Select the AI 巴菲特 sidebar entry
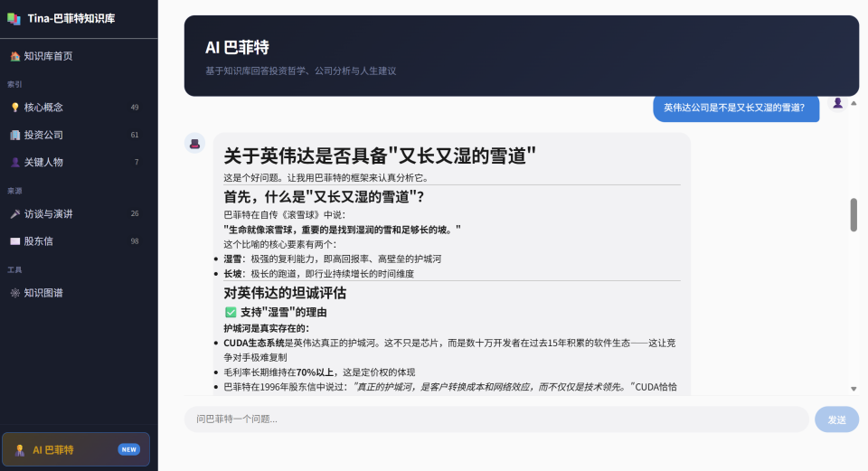Image resolution: width=868 pixels, height=471 pixels. pos(76,449)
